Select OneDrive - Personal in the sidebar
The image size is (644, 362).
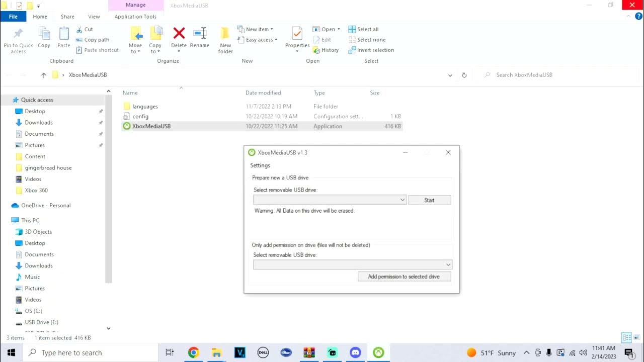tap(46, 206)
